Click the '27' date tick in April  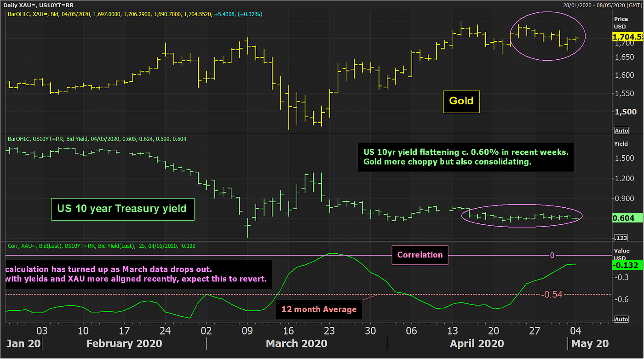coord(535,331)
